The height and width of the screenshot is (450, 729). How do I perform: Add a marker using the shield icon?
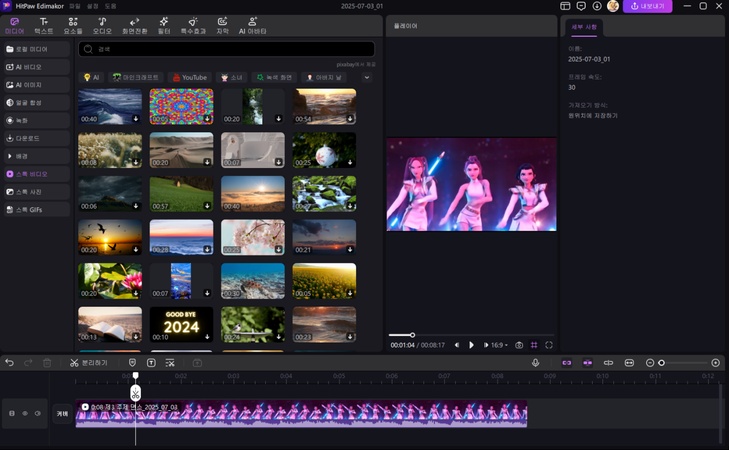[133, 363]
